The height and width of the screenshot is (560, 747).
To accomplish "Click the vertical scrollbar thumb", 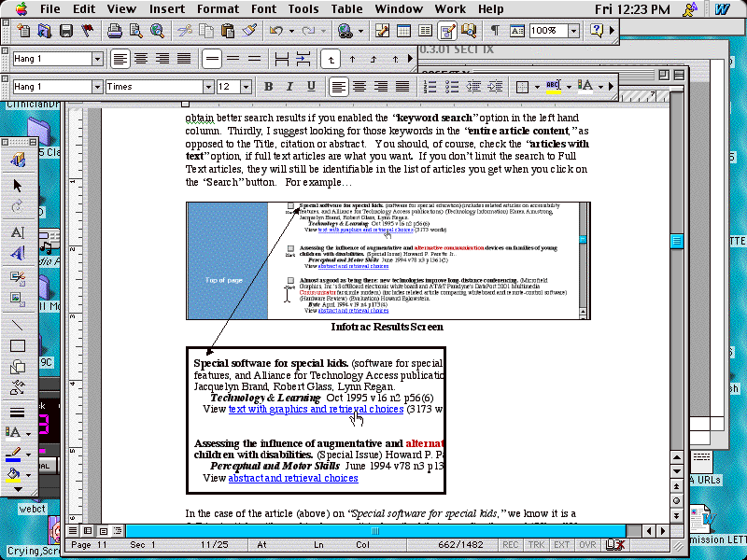I will pyautogui.click(x=676, y=241).
